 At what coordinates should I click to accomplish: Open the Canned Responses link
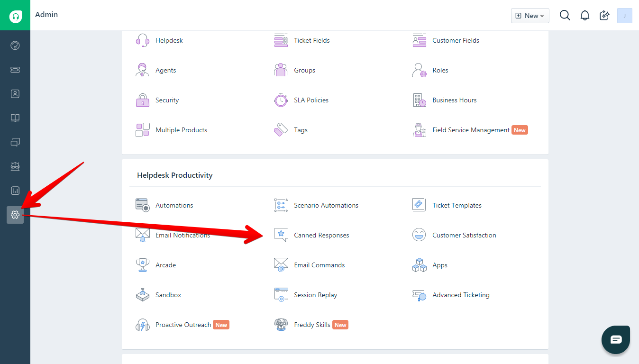click(321, 235)
